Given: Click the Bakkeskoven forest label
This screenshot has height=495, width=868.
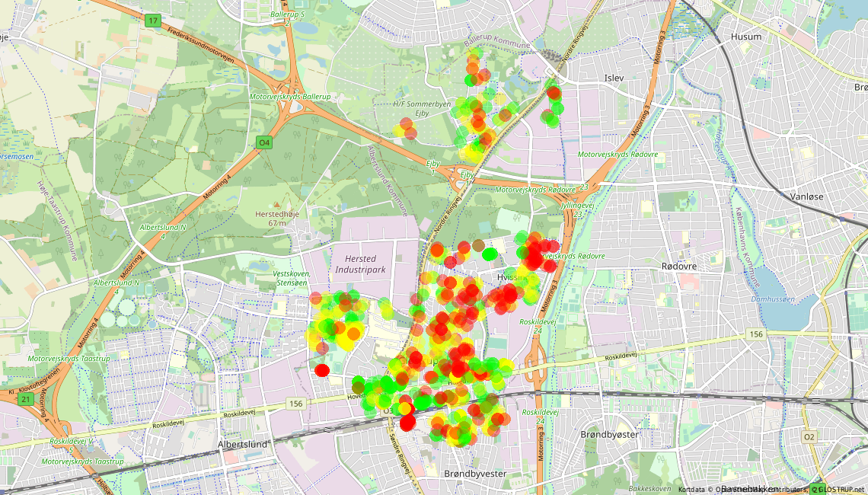Looking at the screenshot, I should pyautogui.click(x=650, y=490).
